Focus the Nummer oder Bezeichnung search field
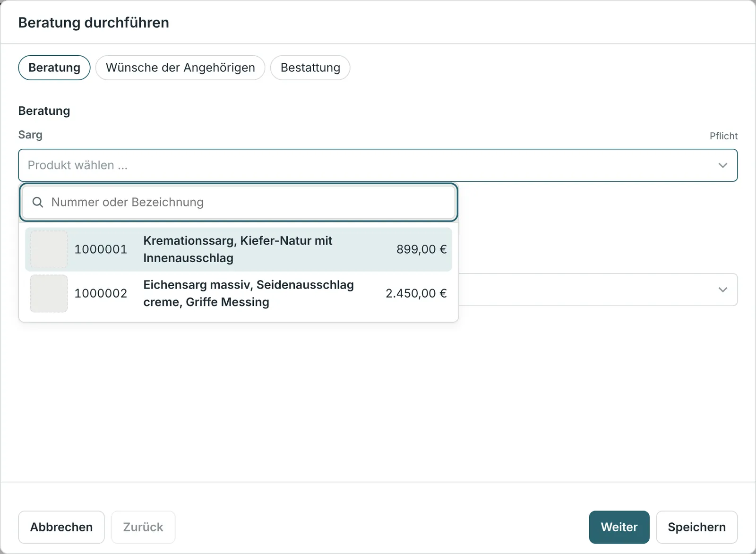 (239, 202)
